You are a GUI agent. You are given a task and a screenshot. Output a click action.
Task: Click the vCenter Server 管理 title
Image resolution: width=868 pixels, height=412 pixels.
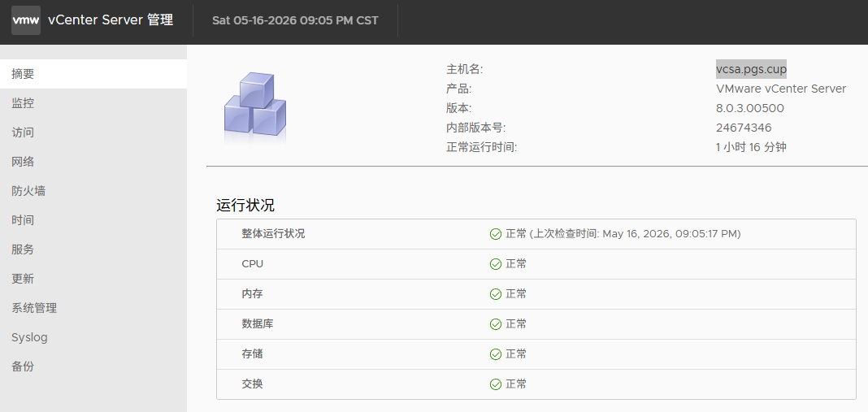click(111, 20)
